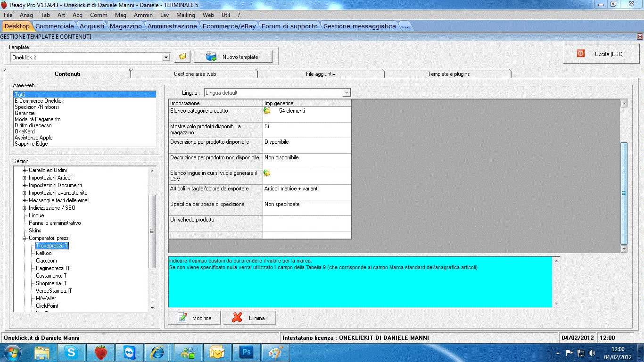The height and width of the screenshot is (362, 644).
Task: Open Photoshop from the taskbar
Action: tap(246, 353)
